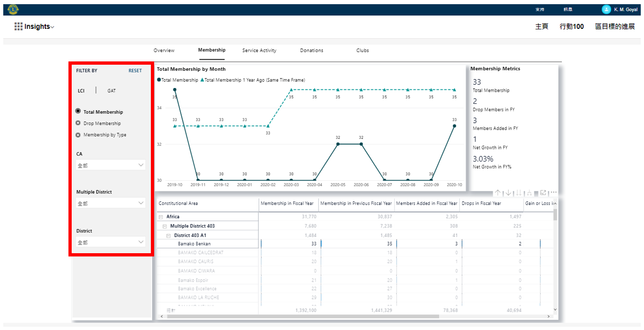The height and width of the screenshot is (330, 644).
Task: Collapse the Africa row in table
Action: point(161,217)
